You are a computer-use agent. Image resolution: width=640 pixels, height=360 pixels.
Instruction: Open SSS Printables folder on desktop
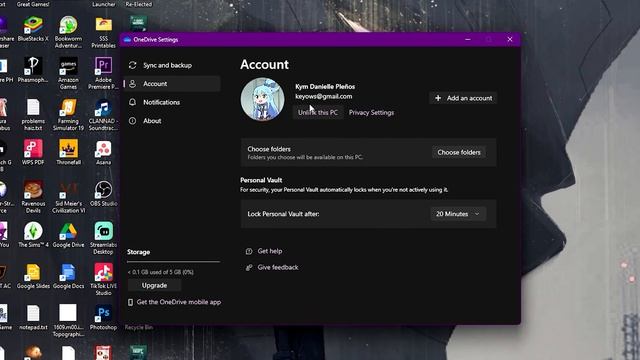pyautogui.click(x=104, y=32)
